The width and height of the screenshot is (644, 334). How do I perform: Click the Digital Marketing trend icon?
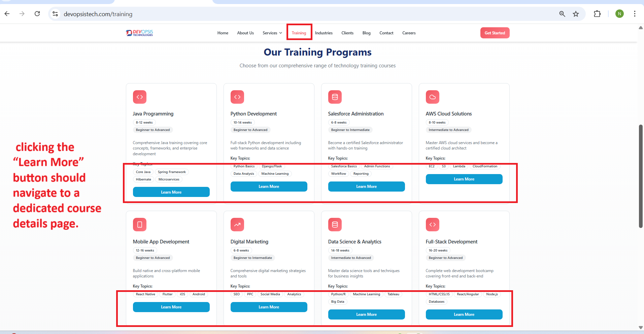237,225
